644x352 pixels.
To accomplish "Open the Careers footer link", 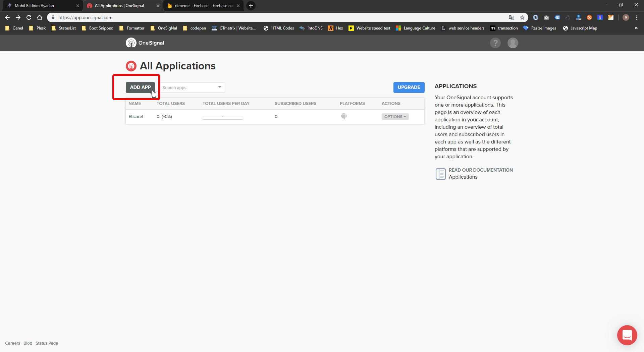I will coord(12,343).
